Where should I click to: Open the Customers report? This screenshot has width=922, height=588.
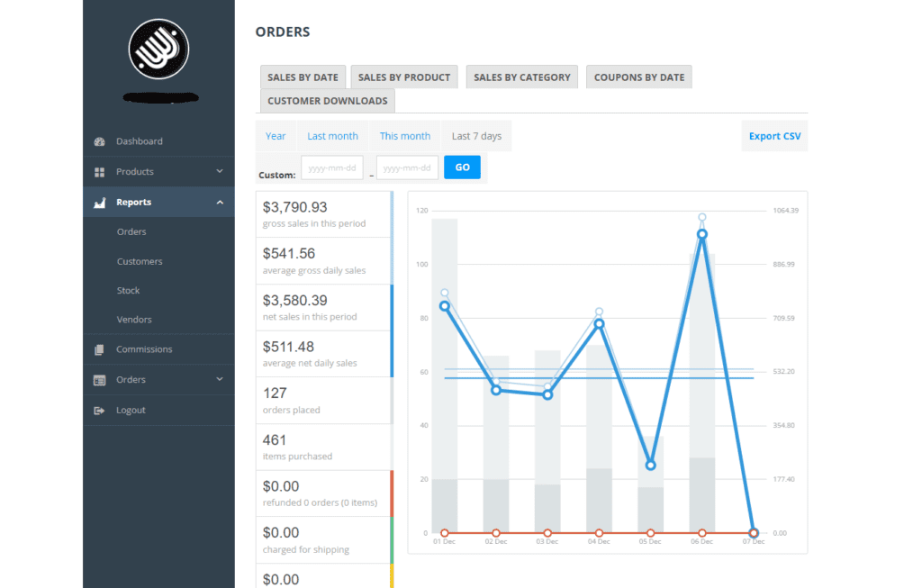(x=140, y=261)
